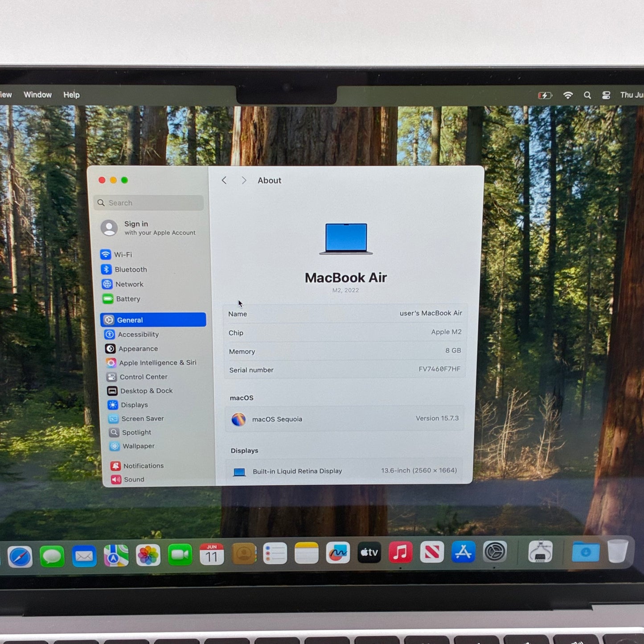Launch Photos from the Dock

148,555
